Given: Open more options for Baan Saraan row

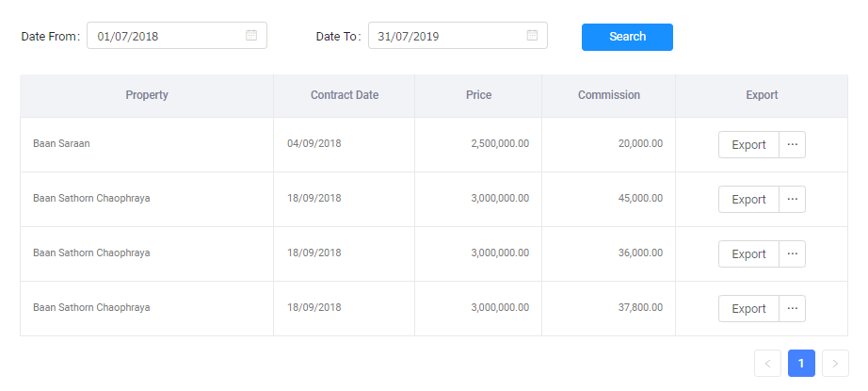Looking at the screenshot, I should pos(792,145).
